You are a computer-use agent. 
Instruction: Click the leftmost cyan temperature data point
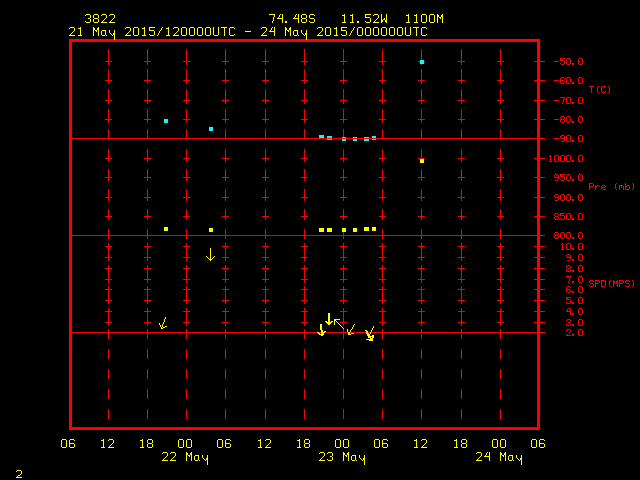coord(166,121)
